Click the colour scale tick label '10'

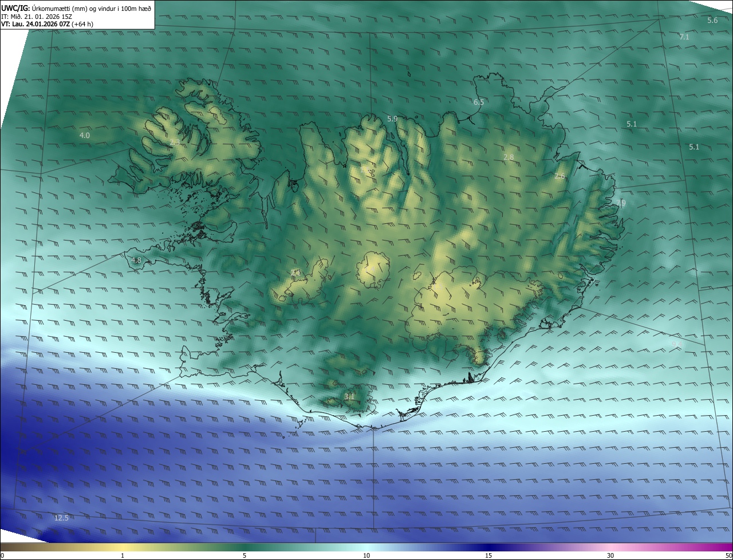(366, 555)
